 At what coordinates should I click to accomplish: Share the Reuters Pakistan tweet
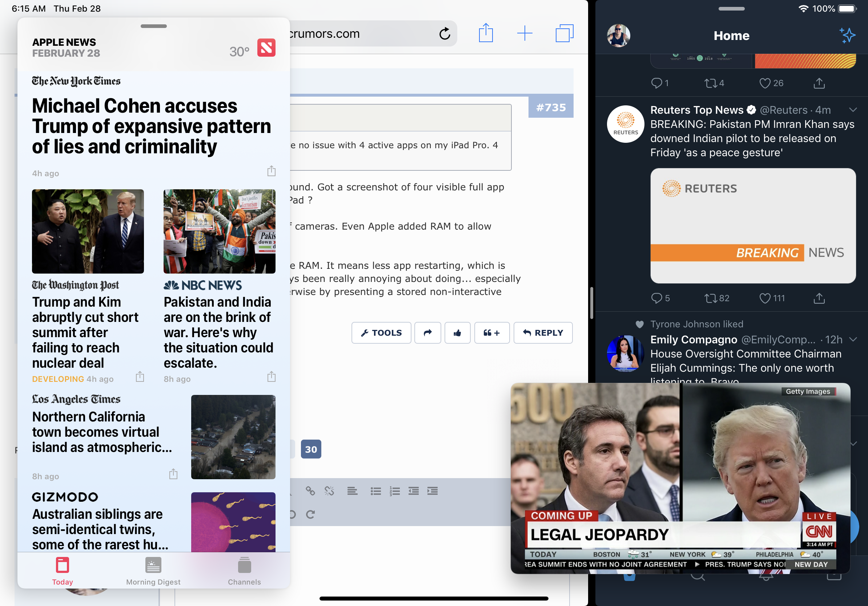pos(819,298)
